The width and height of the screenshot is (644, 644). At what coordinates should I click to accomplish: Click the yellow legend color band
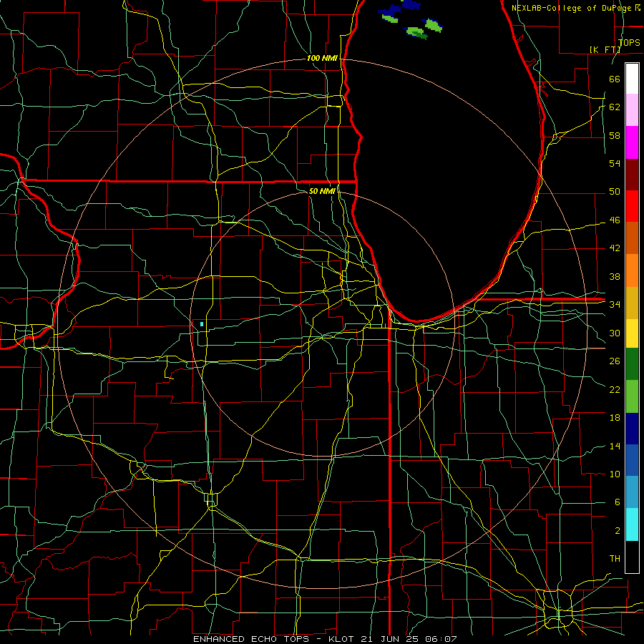click(x=632, y=333)
